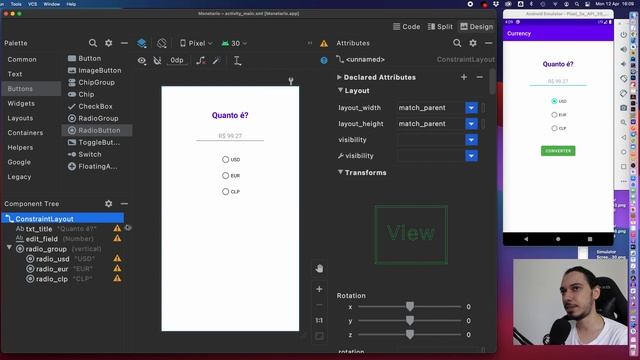The width and height of the screenshot is (640, 360).
Task: Select the USD radio button in the design preview
Action: [x=225, y=160]
